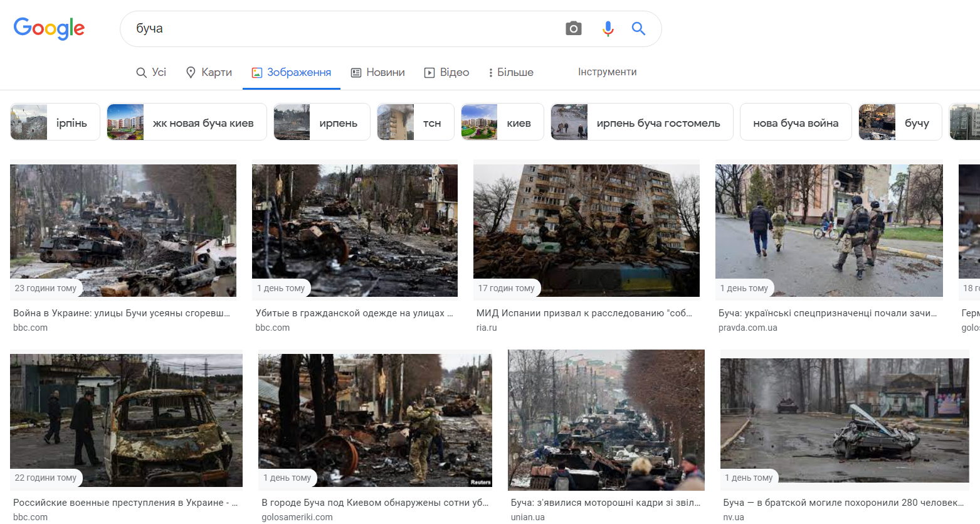Open the ria.ru apartment building image
Image resolution: width=980 pixels, height=524 pixels.
coord(586,230)
